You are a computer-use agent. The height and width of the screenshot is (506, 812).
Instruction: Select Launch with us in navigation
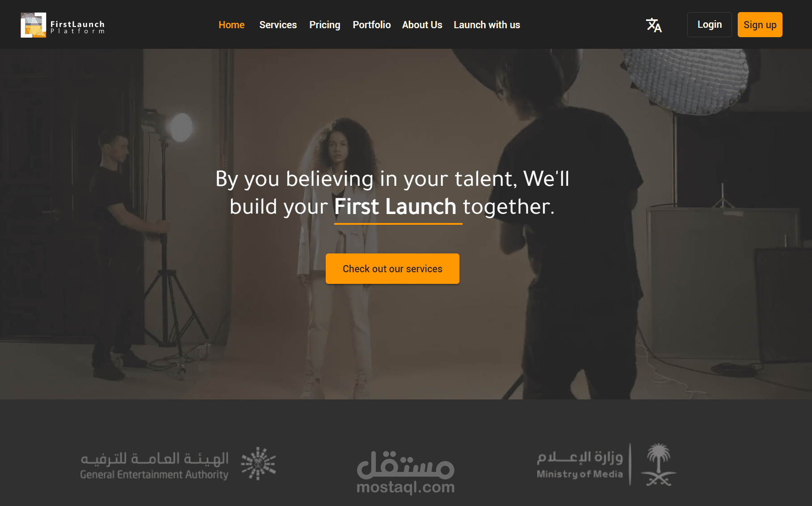tap(487, 25)
